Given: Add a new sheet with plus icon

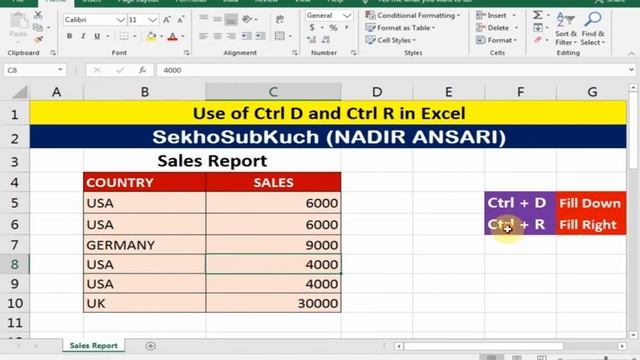Looking at the screenshot, I should coord(150,346).
